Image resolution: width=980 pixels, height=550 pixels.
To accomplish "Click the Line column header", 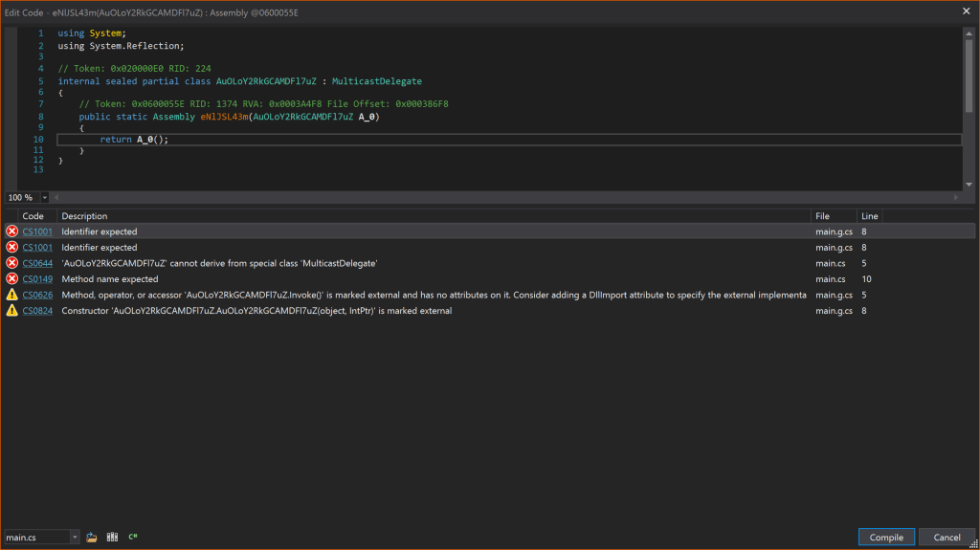I will [869, 216].
